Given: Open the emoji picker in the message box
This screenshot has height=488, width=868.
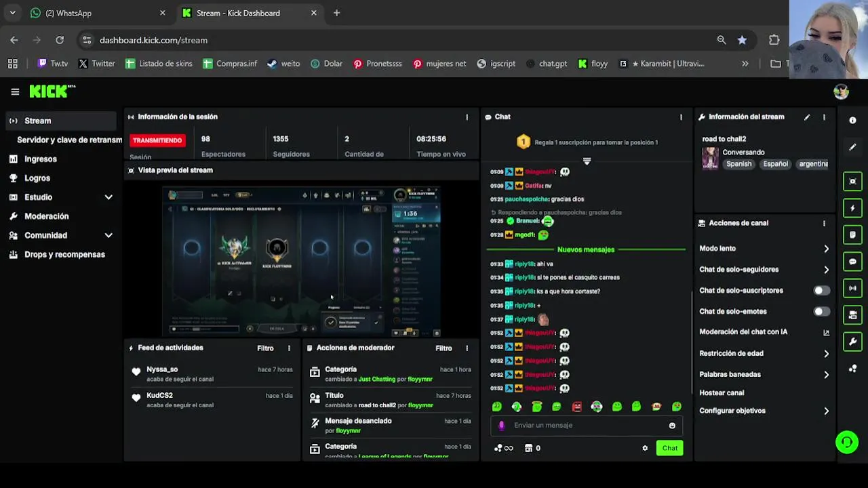Looking at the screenshot, I should (x=672, y=426).
